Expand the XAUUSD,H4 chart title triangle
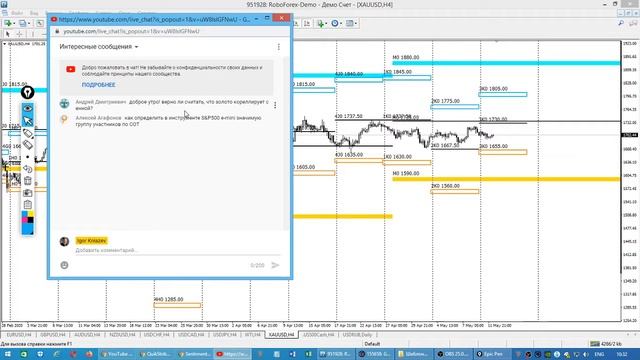 4,44
